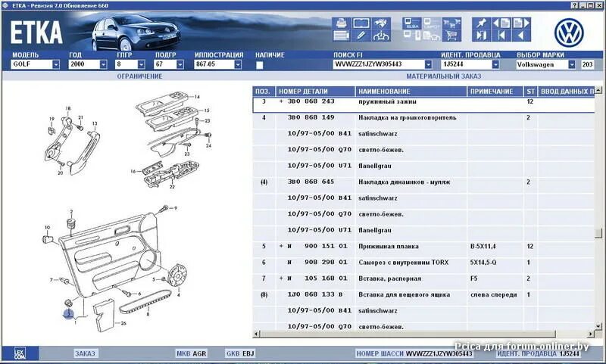
Task: Click the single left arrow back icon
Action: pyautogui.click(x=521, y=36)
